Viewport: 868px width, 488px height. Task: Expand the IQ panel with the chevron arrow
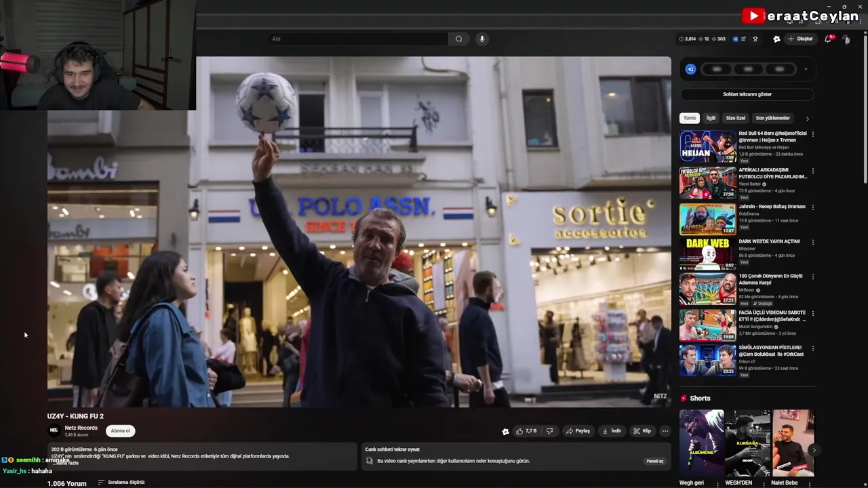(x=806, y=69)
